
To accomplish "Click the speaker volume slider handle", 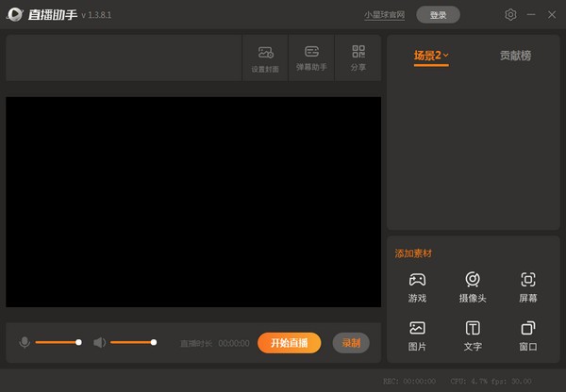I will click(x=154, y=342).
